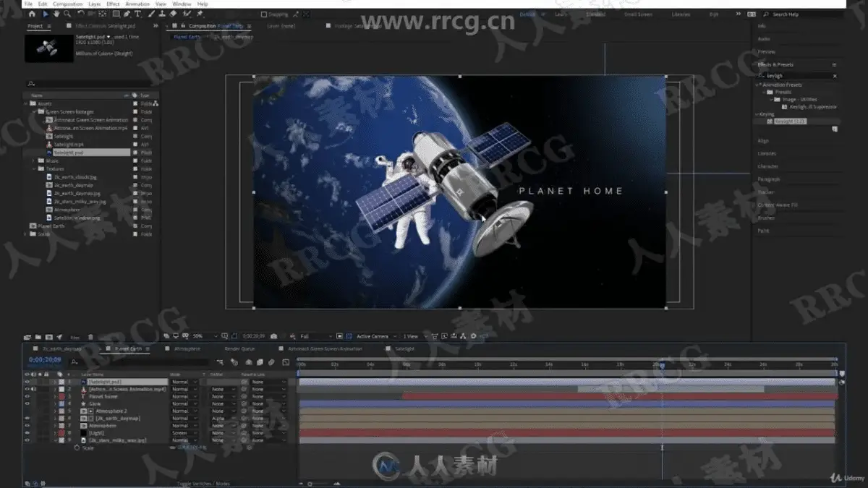
Task: Click the Frame Blending icon in timeline
Action: (x=259, y=362)
